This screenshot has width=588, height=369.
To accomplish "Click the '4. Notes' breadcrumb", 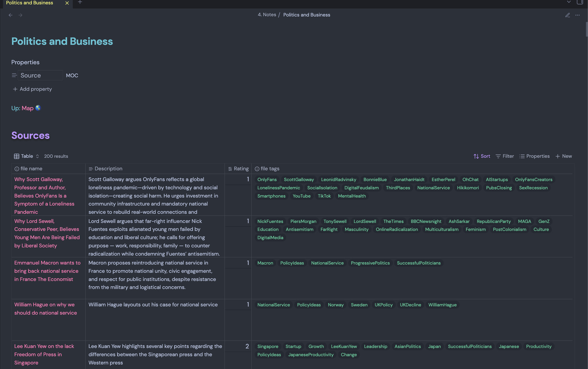I will pos(267,15).
